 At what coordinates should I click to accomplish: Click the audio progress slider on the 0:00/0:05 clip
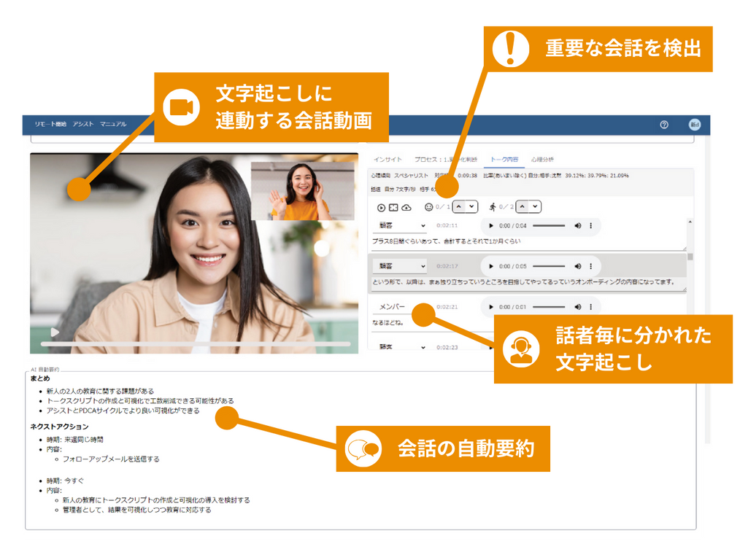[x=547, y=266]
